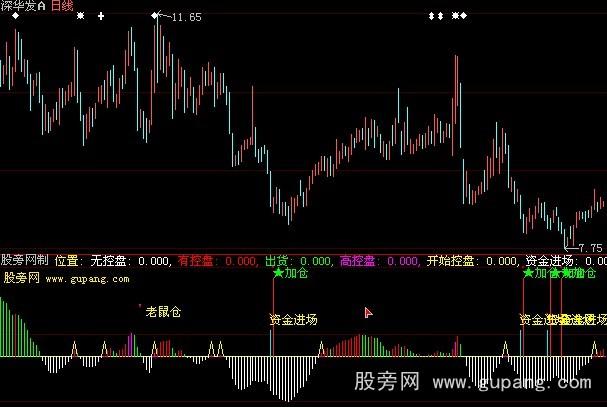Click the 位置: indicator label
Viewport: 607px width, 407px height.
point(69,261)
